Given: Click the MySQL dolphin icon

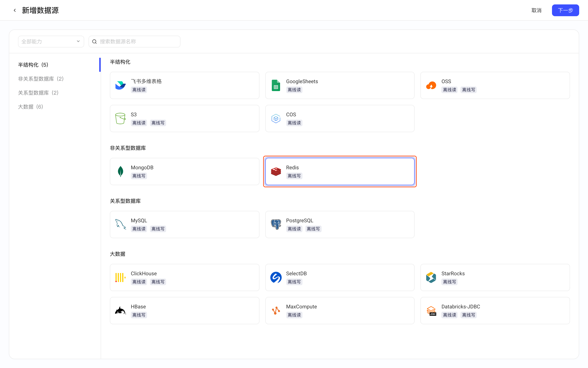Looking at the screenshot, I should point(121,224).
